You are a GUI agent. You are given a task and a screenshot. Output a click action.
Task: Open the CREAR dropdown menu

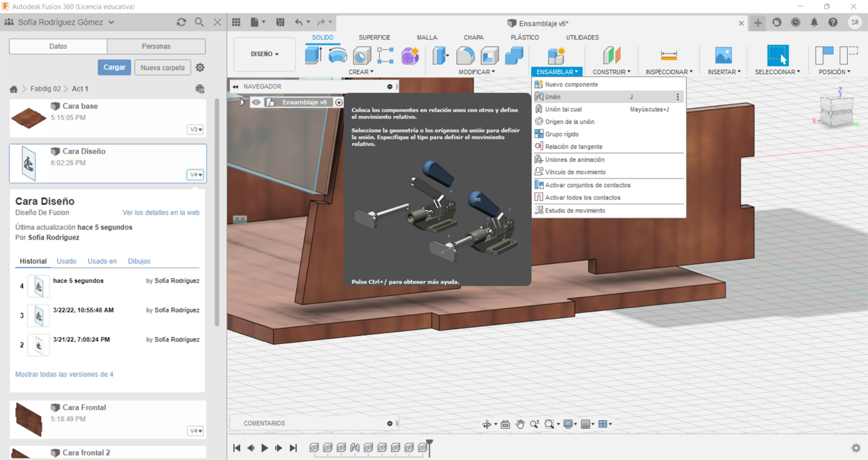361,72
